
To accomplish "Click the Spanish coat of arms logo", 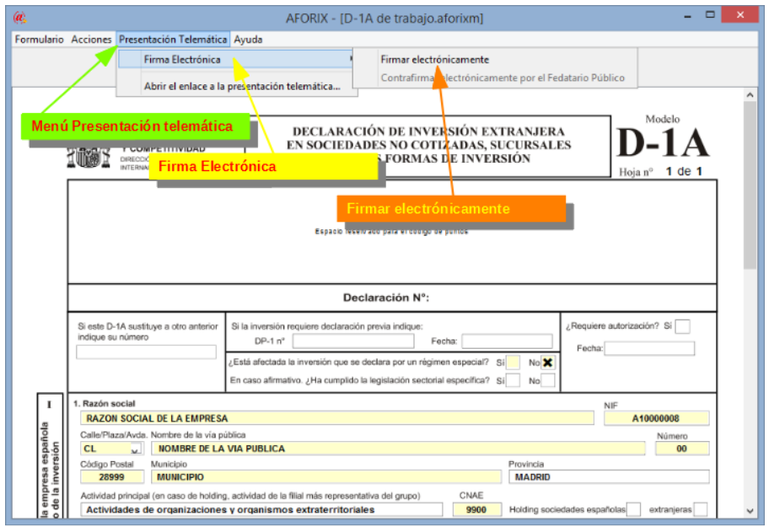I will click(x=89, y=158).
